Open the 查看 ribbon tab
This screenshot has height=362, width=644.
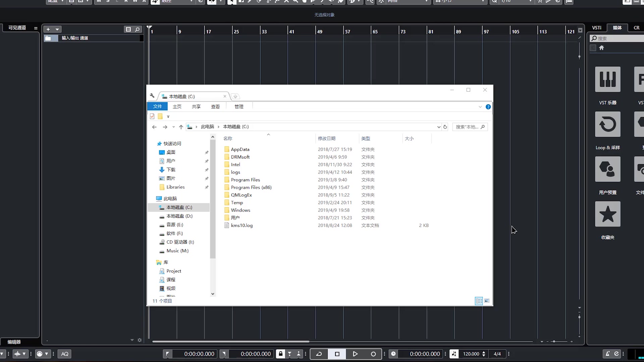click(215, 107)
